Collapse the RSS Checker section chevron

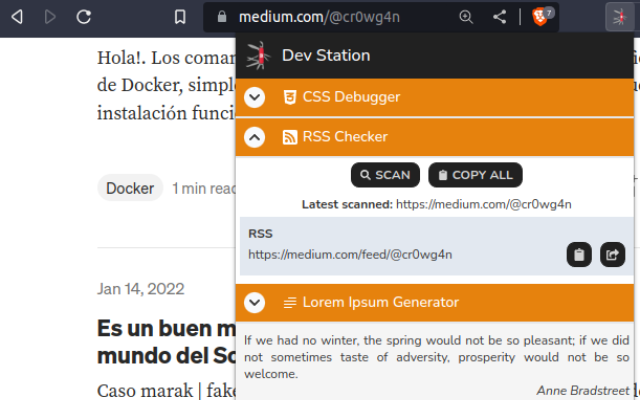[254, 137]
